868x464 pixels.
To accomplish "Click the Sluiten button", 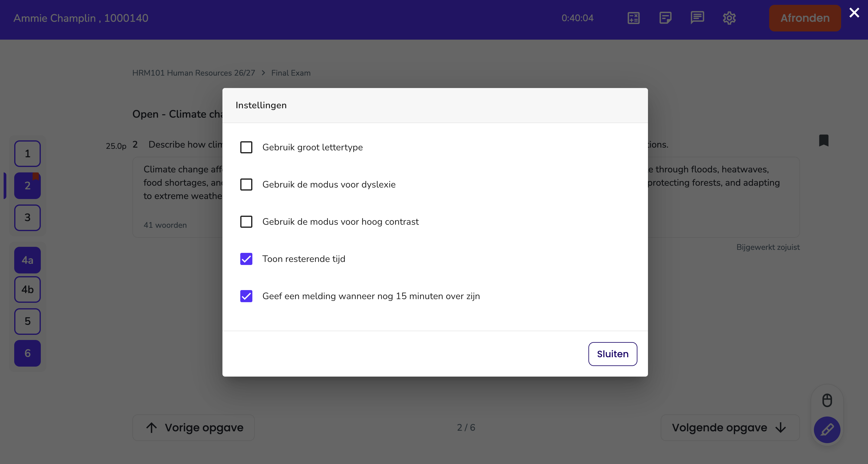I will pyautogui.click(x=613, y=354).
